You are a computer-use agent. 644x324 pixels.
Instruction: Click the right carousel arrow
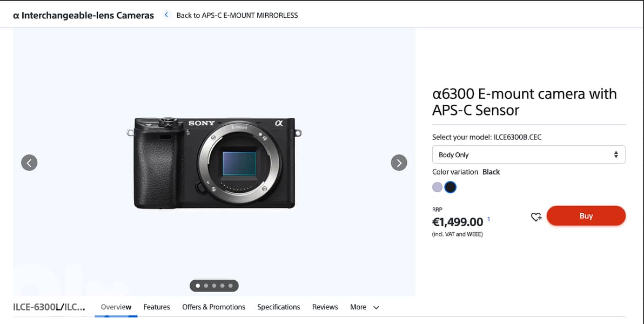tap(399, 163)
